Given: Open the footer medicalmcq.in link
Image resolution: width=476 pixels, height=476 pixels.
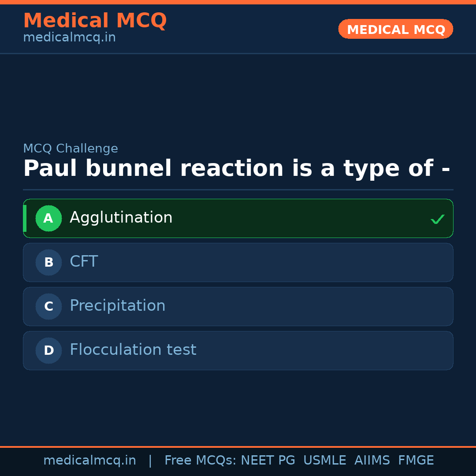Looking at the screenshot, I should tap(89, 461).
